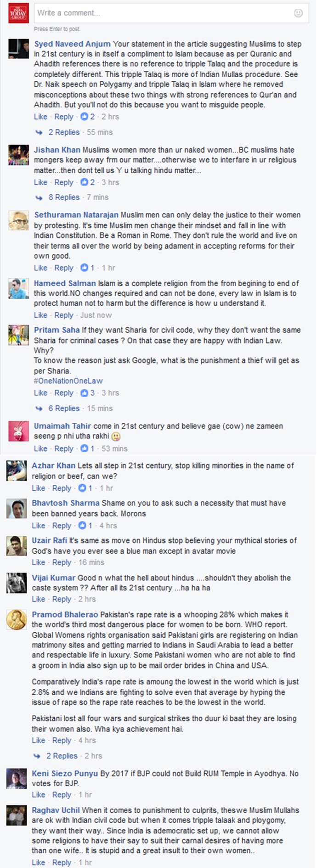
Task: Click thumbs-up reaction icon on Jishan Khan's comment
Action: click(x=84, y=182)
